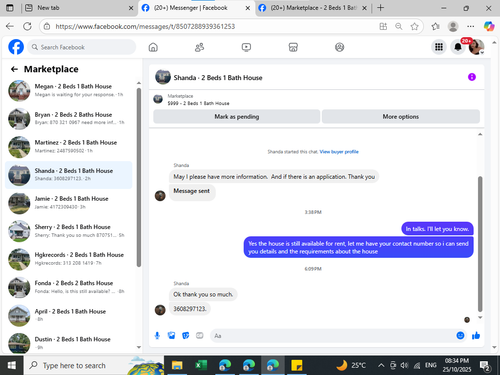Open Martinez - 2 Beds 1 Bath House chat

pos(69,147)
